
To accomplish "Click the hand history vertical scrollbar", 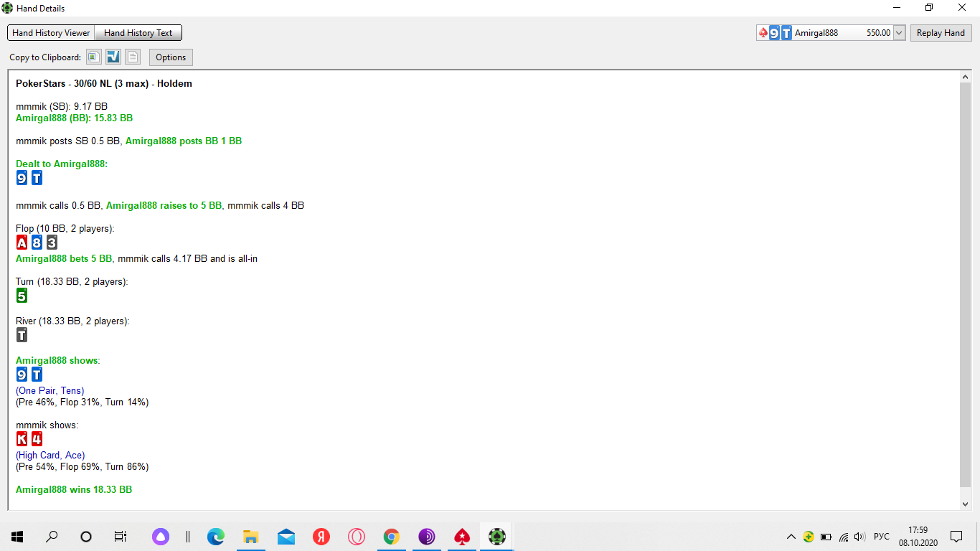I will [x=965, y=286].
